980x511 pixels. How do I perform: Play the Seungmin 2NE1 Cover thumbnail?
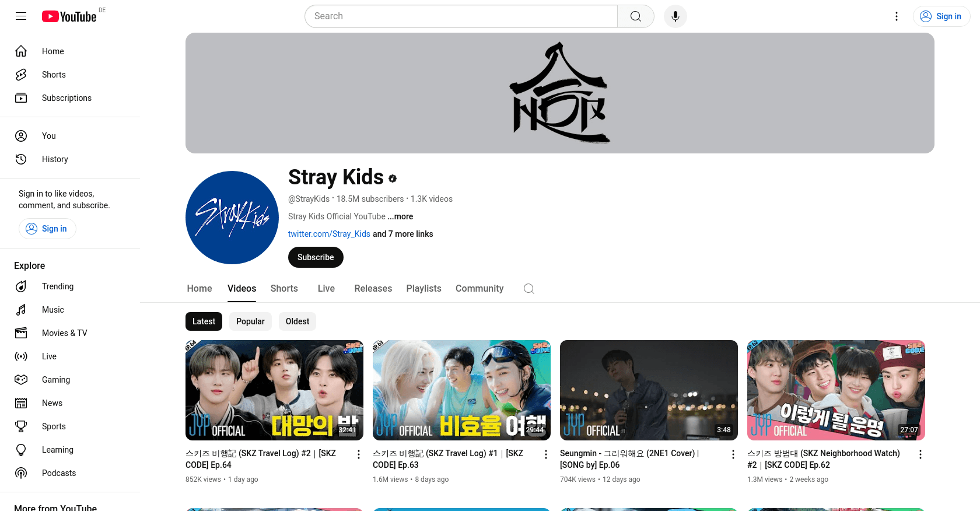click(x=649, y=390)
